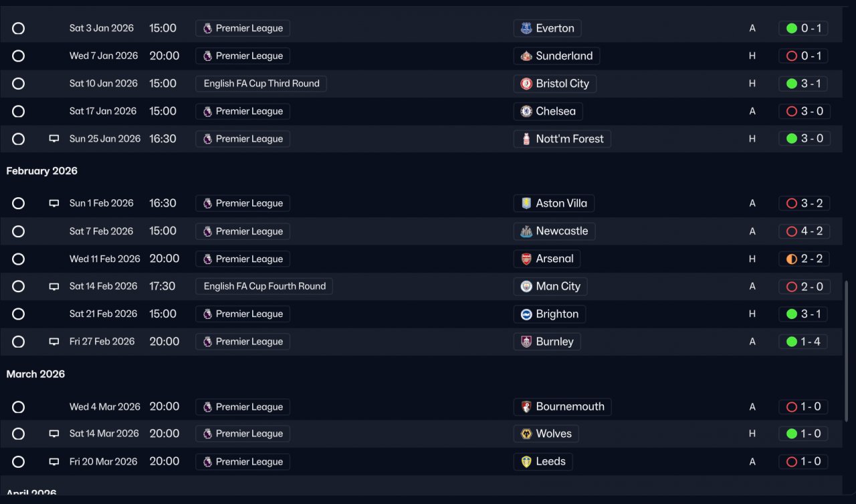Viewport: 856px width, 504px height.
Task: Click the Premier League logo on Leeds fixture
Action: [207, 462]
